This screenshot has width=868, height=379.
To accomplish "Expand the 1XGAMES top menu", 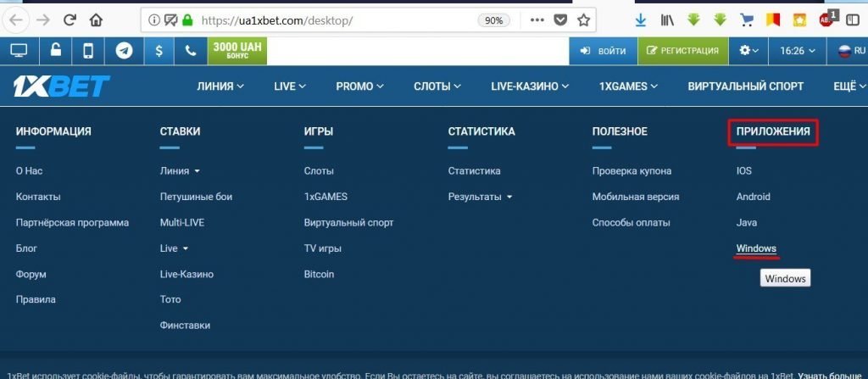I will (x=628, y=86).
